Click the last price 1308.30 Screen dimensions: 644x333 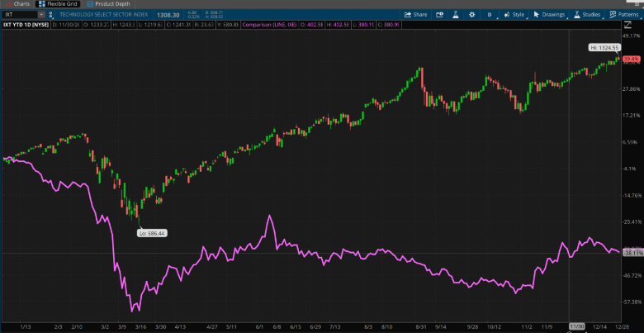tap(168, 14)
